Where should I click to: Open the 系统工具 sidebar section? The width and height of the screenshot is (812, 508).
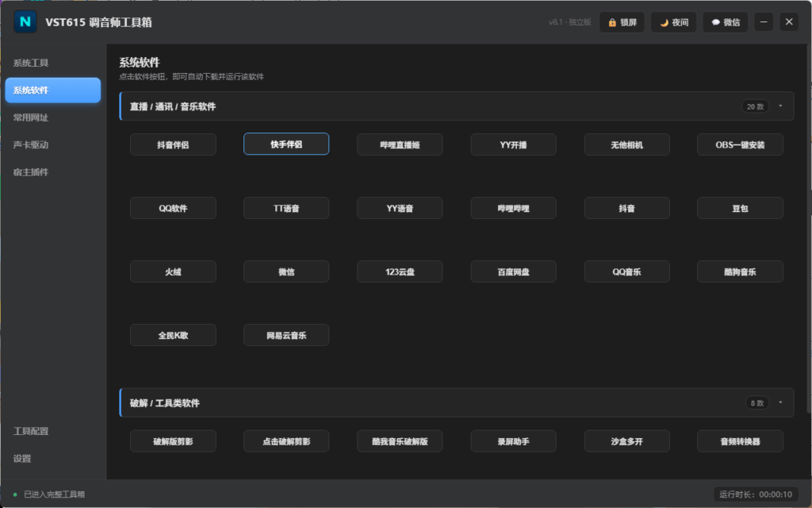53,63
